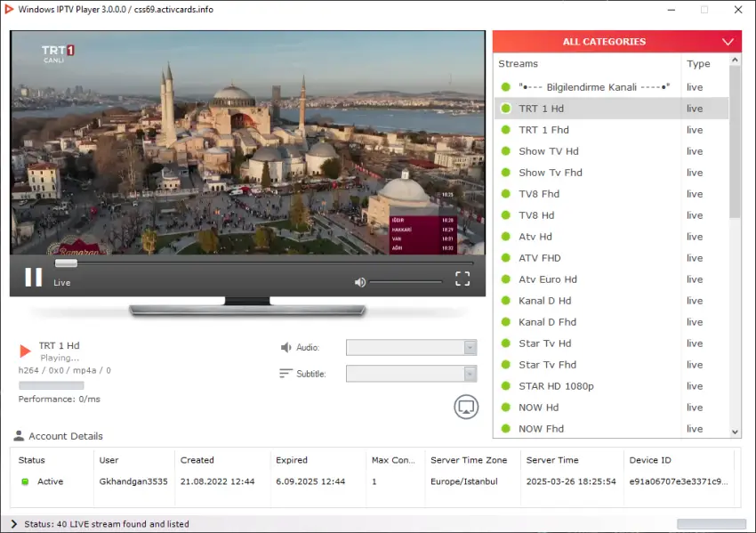The width and height of the screenshot is (756, 533).
Task: Click the username Gkhandgan3535 cell
Action: (x=133, y=481)
